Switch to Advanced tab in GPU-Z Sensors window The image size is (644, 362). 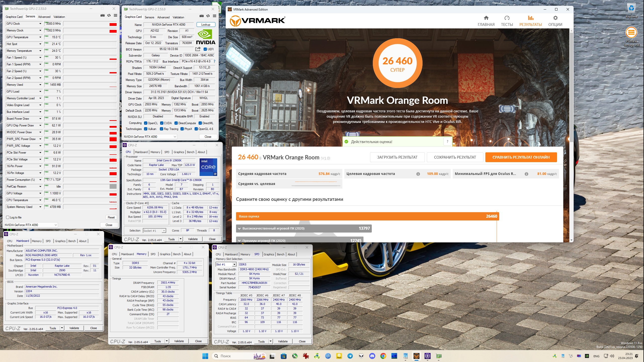[44, 17]
